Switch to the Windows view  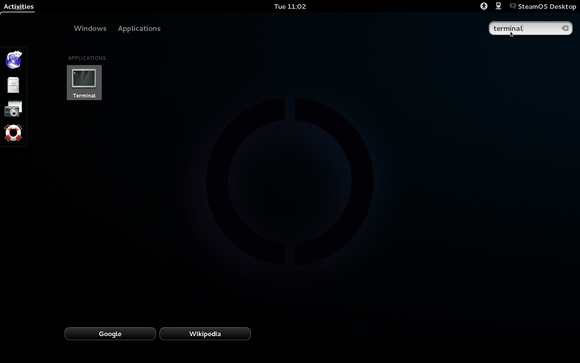[90, 28]
